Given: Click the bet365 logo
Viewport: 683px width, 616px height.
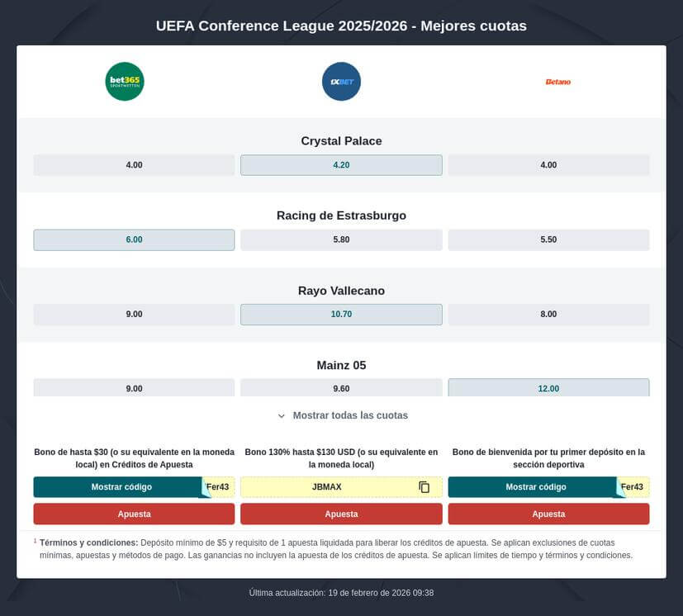Looking at the screenshot, I should point(124,81).
